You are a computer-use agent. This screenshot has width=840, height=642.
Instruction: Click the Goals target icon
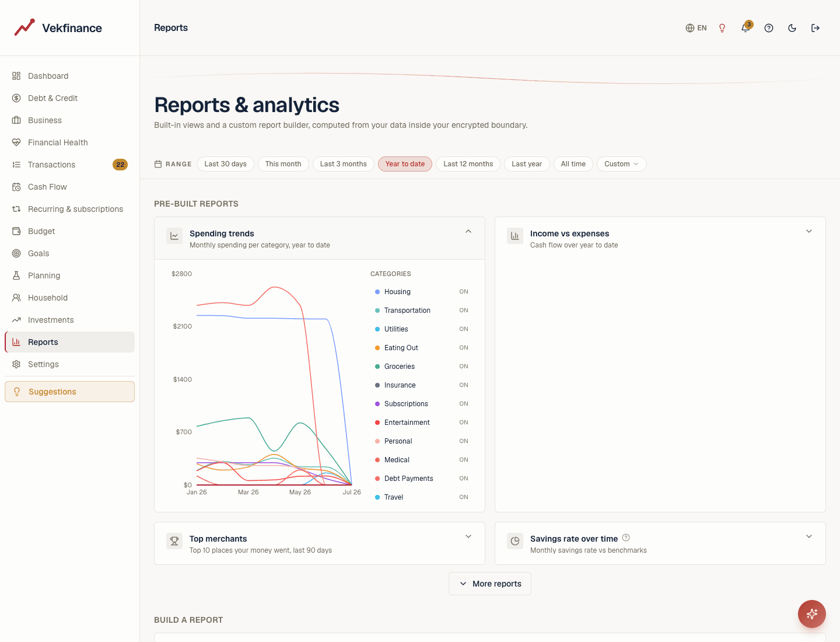[x=16, y=253]
